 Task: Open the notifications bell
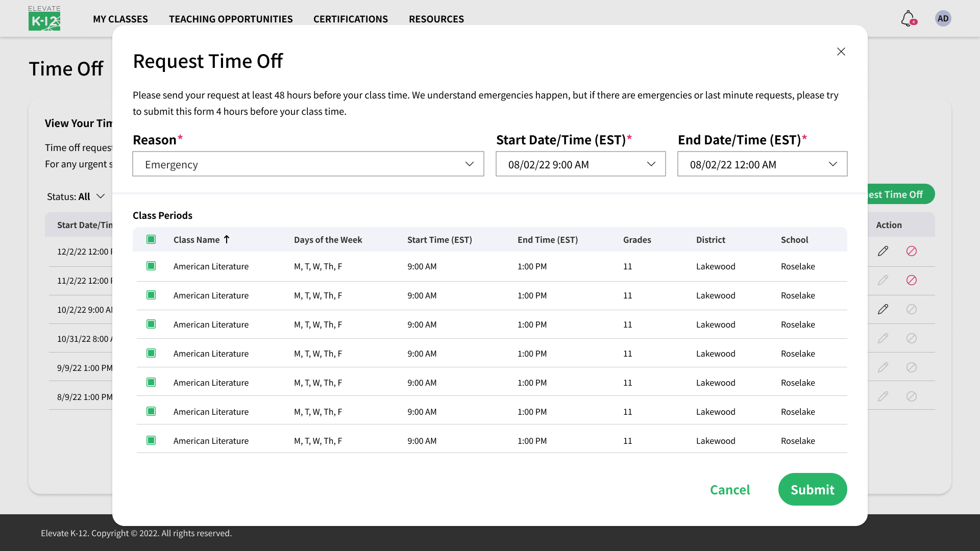point(908,18)
